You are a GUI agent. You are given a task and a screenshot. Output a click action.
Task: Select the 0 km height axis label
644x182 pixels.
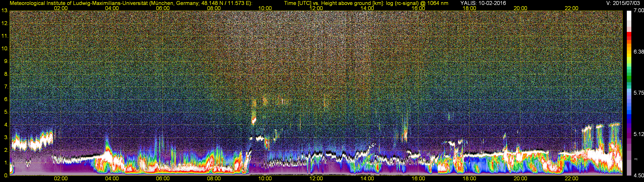[x=6, y=176]
